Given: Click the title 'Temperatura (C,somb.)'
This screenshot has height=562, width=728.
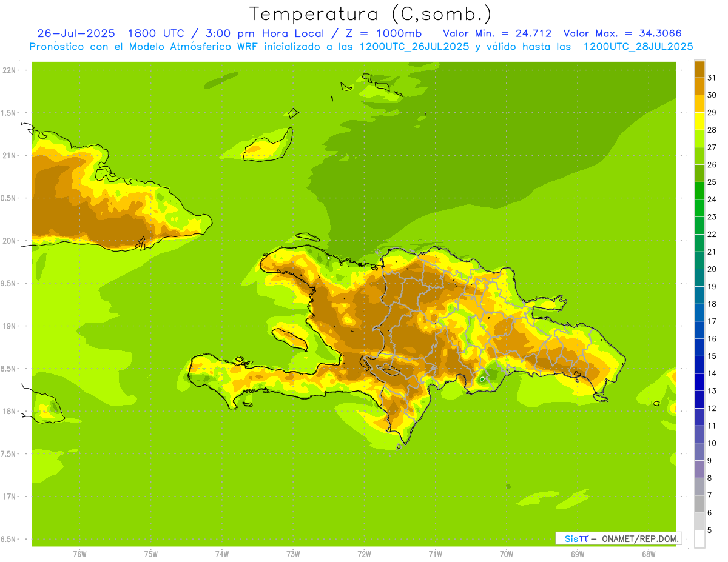Looking at the screenshot, I should click(x=371, y=13).
